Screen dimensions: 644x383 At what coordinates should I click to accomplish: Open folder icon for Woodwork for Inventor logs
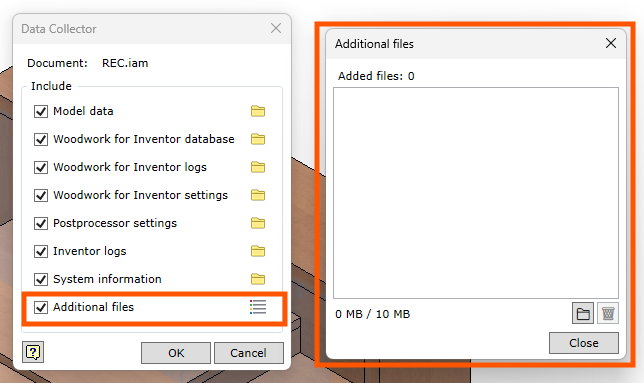[258, 167]
